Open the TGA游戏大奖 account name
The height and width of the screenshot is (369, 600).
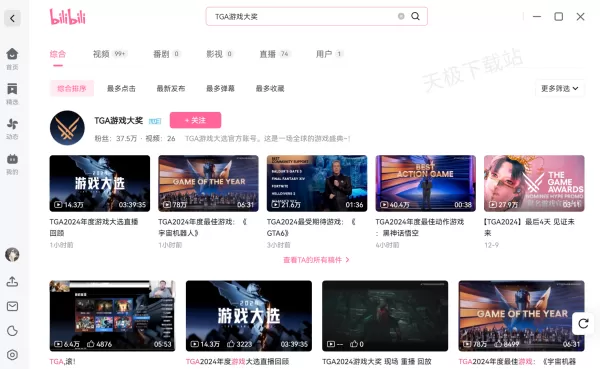click(119, 121)
